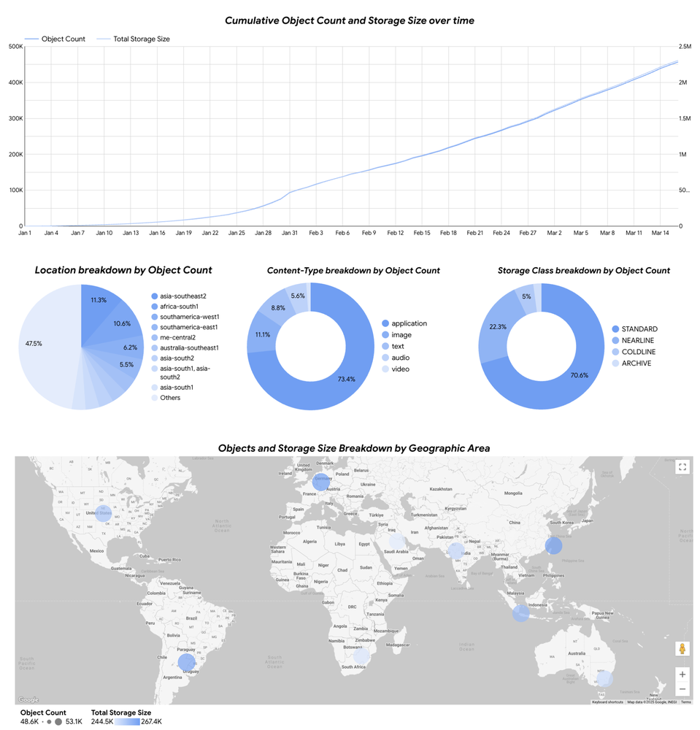This screenshot has height=730, width=700.
Task: Click the Total Storage Size gradient bar below the map
Action: click(136, 721)
